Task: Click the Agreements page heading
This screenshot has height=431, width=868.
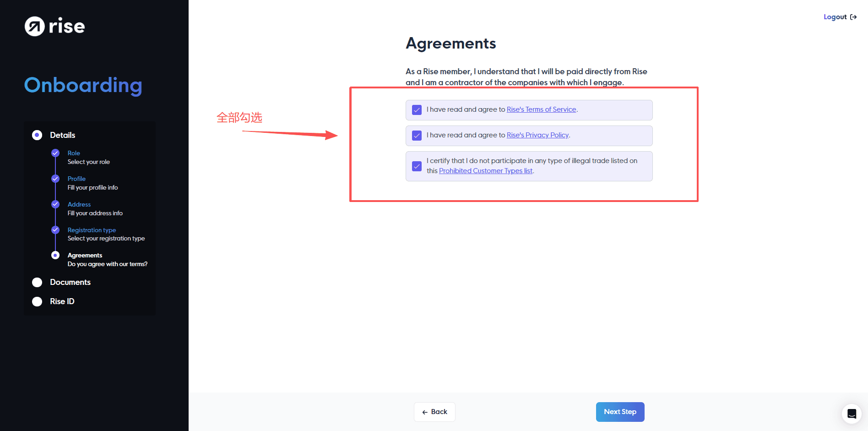Action: (451, 44)
